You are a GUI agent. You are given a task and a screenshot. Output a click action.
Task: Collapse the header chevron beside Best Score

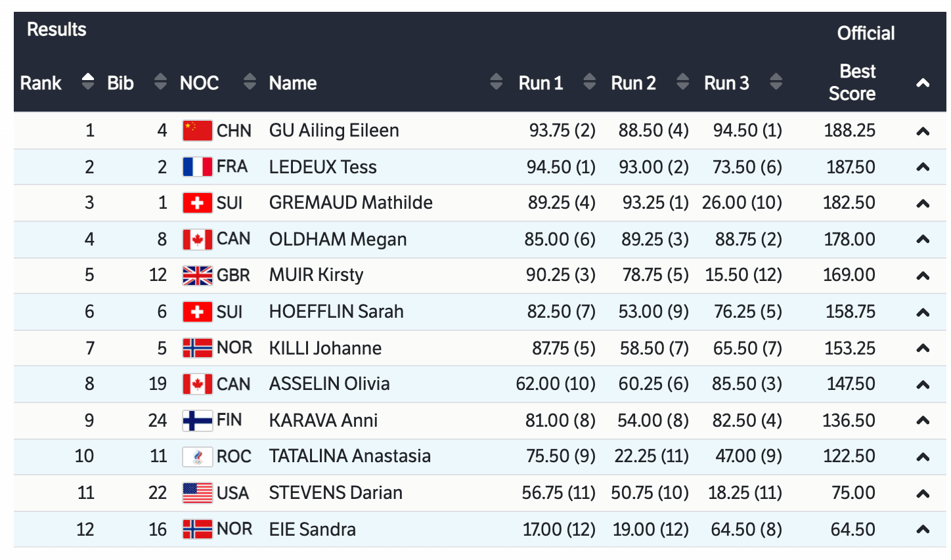(923, 83)
